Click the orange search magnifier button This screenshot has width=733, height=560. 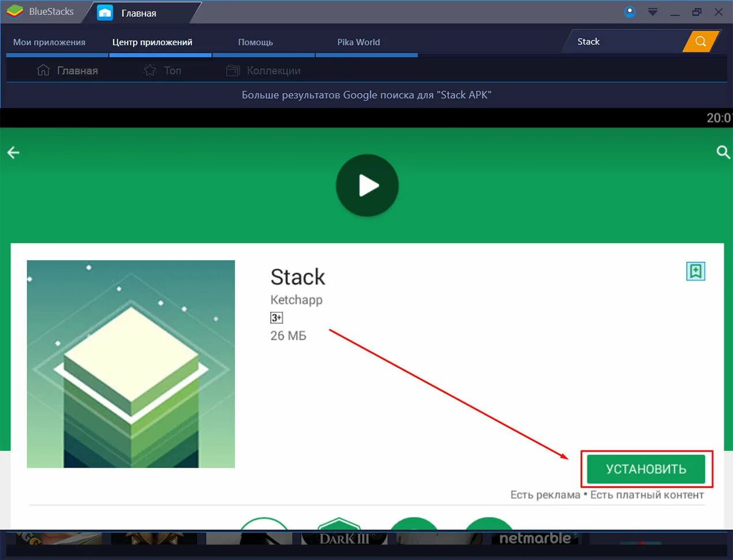pos(701,42)
